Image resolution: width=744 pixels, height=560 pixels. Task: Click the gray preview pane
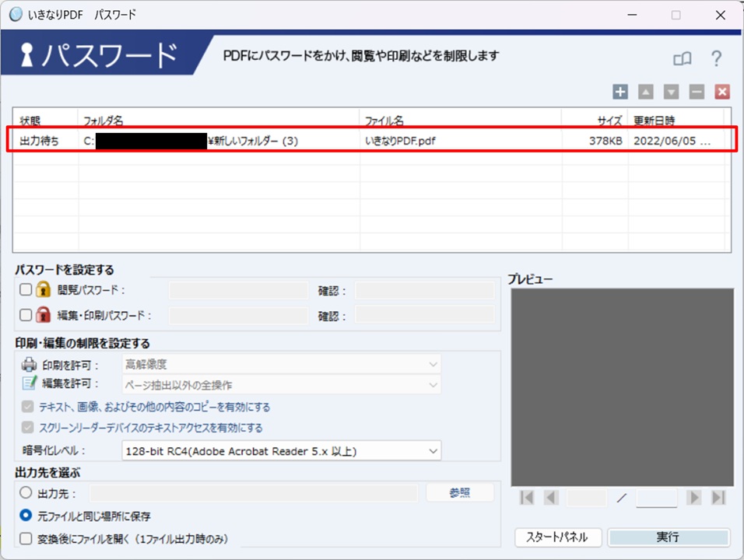(x=622, y=387)
